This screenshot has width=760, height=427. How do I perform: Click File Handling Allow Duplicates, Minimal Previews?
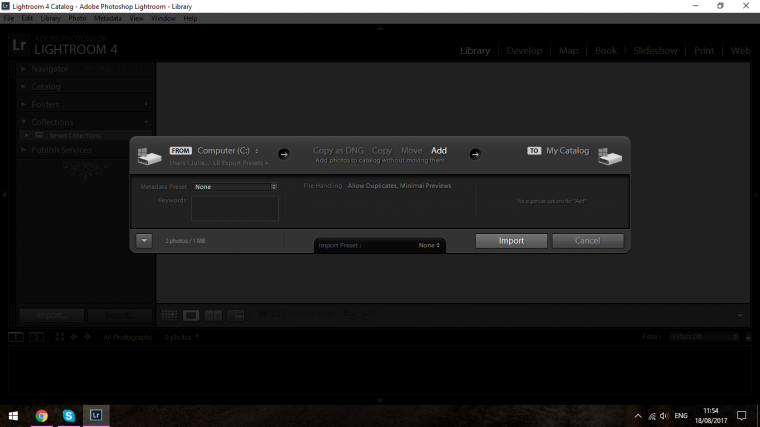pos(399,186)
